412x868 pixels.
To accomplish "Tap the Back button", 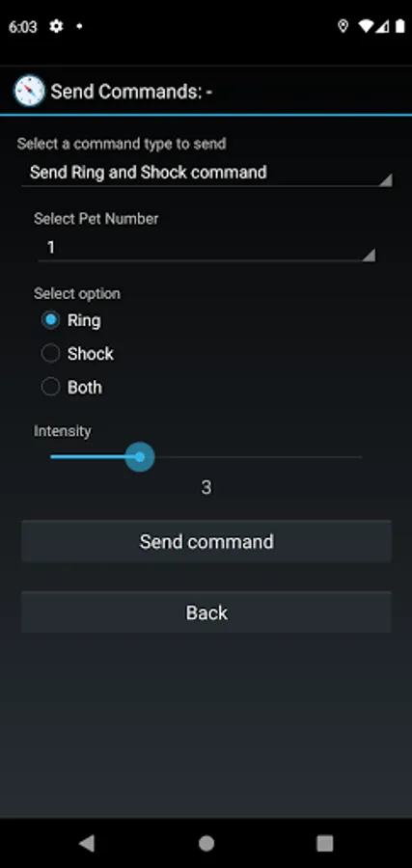I will point(206,612).
